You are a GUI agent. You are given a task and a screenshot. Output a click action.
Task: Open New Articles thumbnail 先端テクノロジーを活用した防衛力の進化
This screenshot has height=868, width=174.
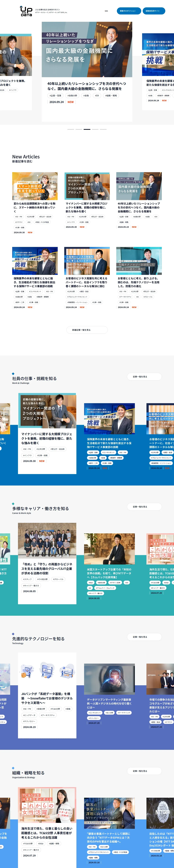click(139, 261)
